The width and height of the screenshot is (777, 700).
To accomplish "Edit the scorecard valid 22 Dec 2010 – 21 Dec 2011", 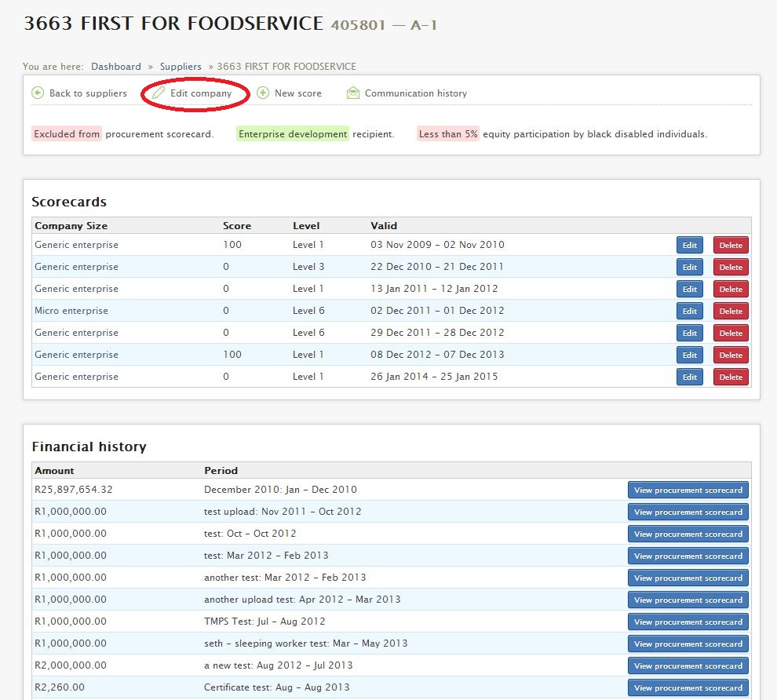I will [x=689, y=267].
